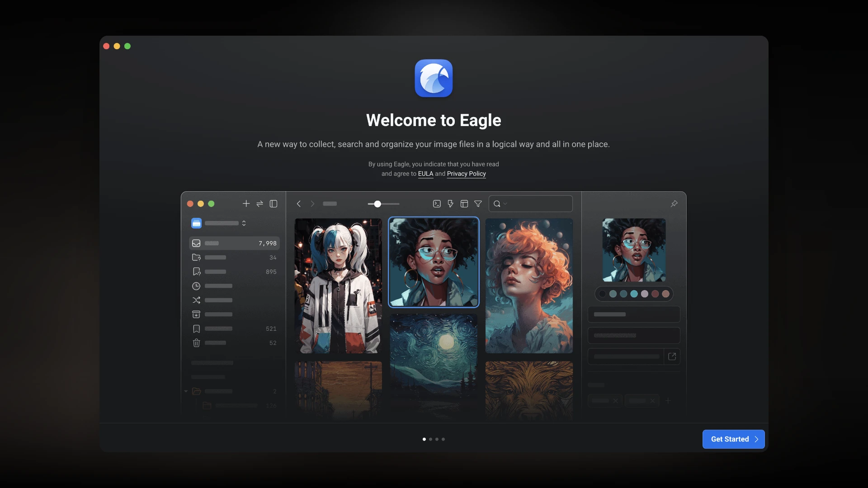Collapse the folder tree disclosure triangle
The height and width of the screenshot is (488, 868).
pos(186,391)
